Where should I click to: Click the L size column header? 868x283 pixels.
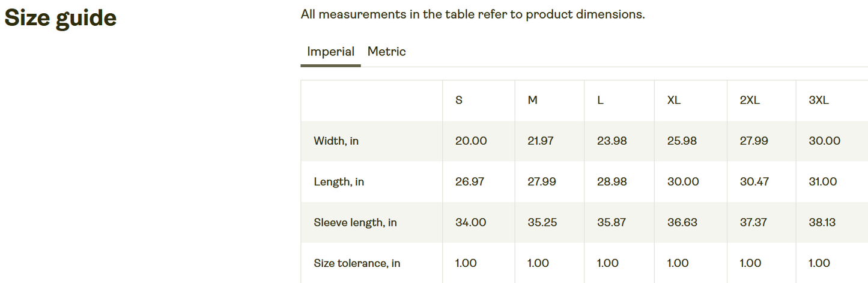click(600, 100)
